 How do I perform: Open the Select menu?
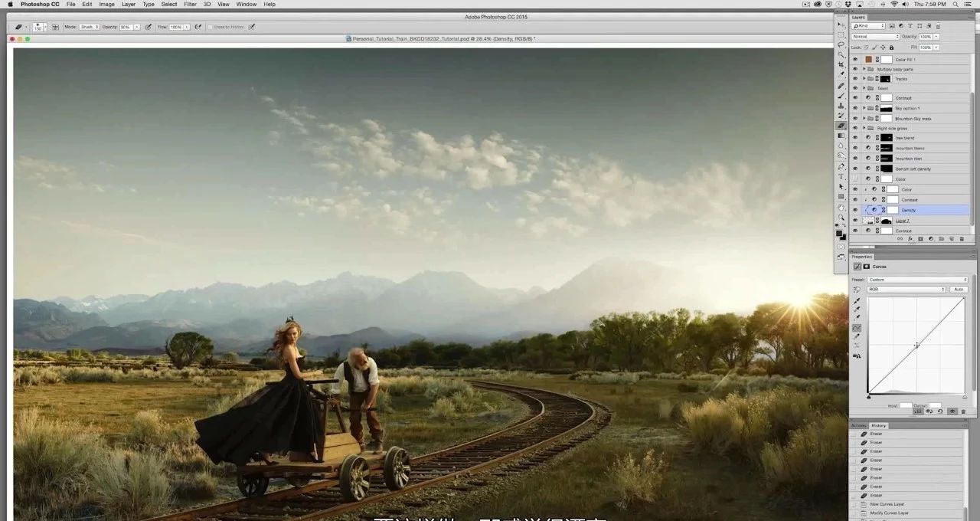tap(169, 5)
